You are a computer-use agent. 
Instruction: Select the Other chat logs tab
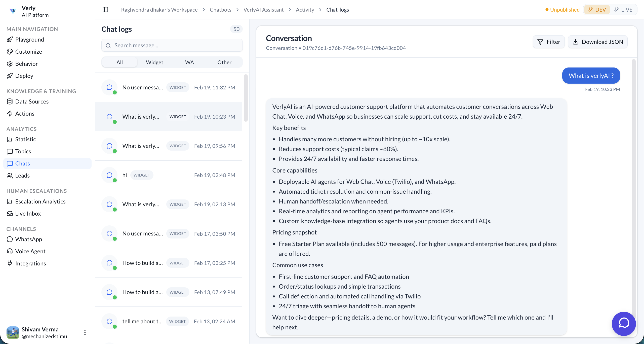click(224, 62)
